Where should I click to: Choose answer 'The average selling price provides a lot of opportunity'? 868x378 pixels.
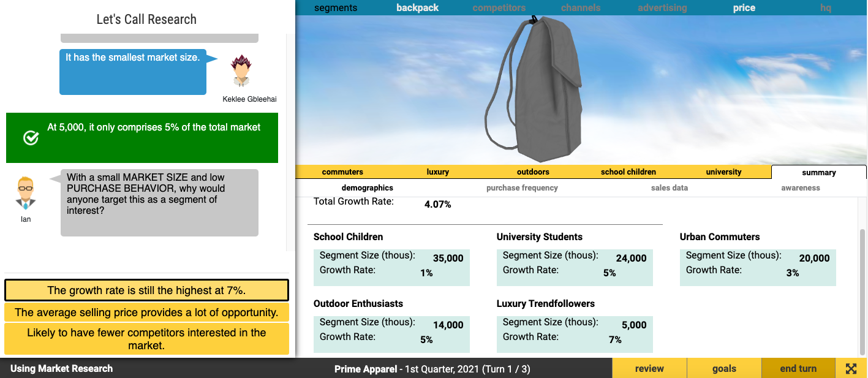click(146, 312)
